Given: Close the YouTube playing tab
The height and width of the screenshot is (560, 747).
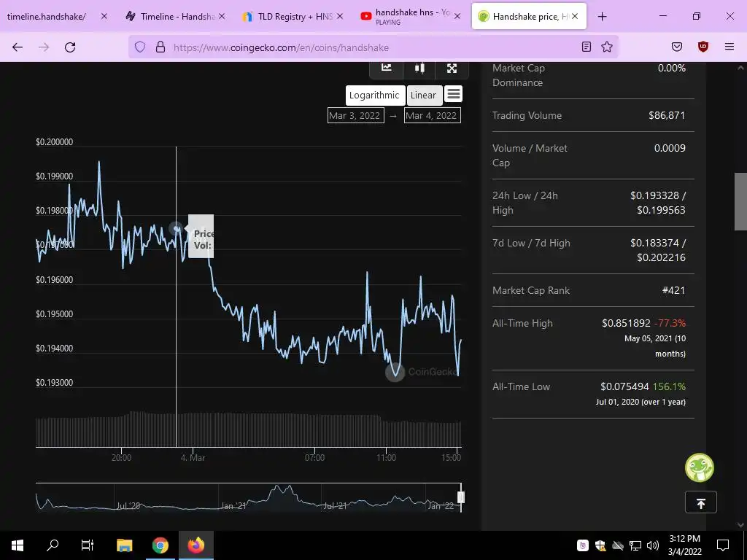Looking at the screenshot, I should point(457,16).
